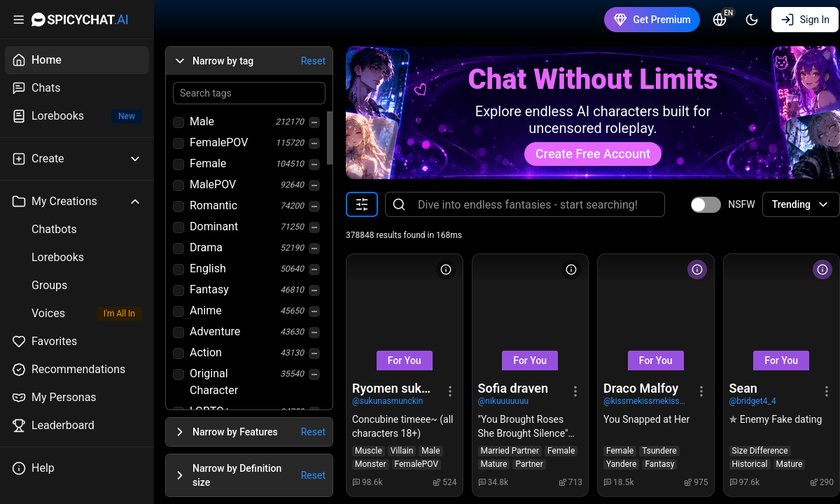Expand Narrow by Definition size panel
Image resolution: width=840 pixels, height=504 pixels.
(180, 475)
